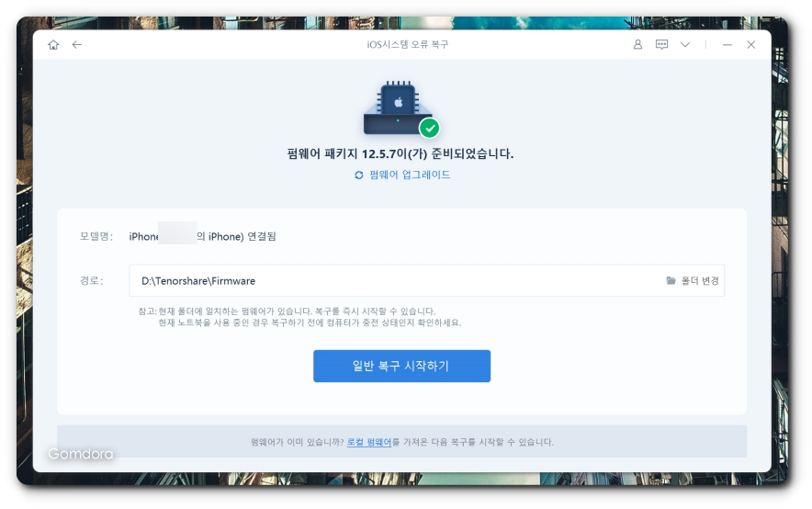Screen dimensions: 812x509
Task: Close the iOS repair window
Action: point(750,45)
